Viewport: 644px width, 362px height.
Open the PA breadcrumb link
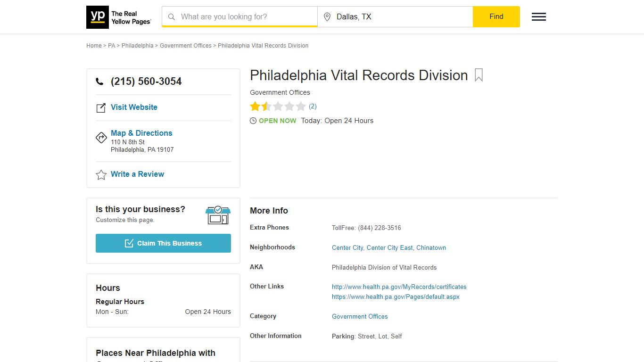coord(112,46)
